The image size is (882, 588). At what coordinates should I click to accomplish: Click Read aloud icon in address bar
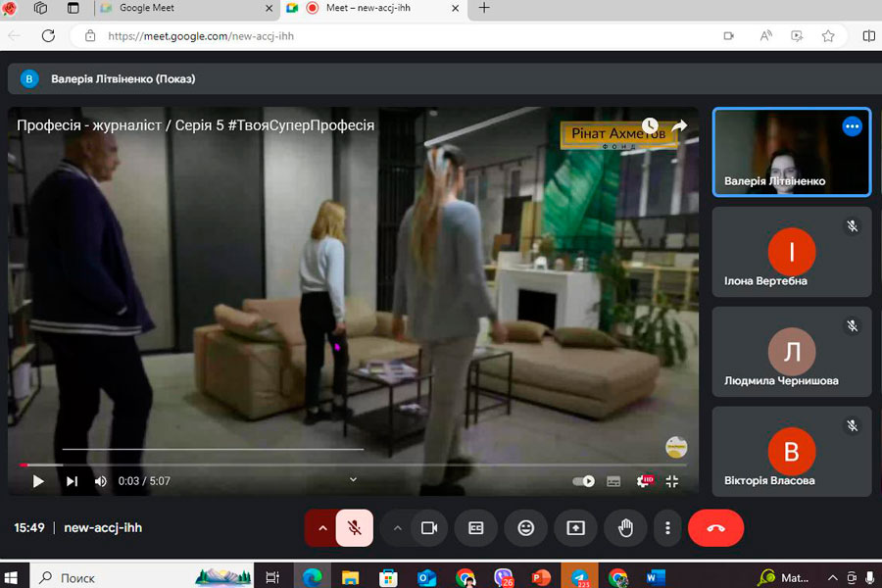click(765, 36)
